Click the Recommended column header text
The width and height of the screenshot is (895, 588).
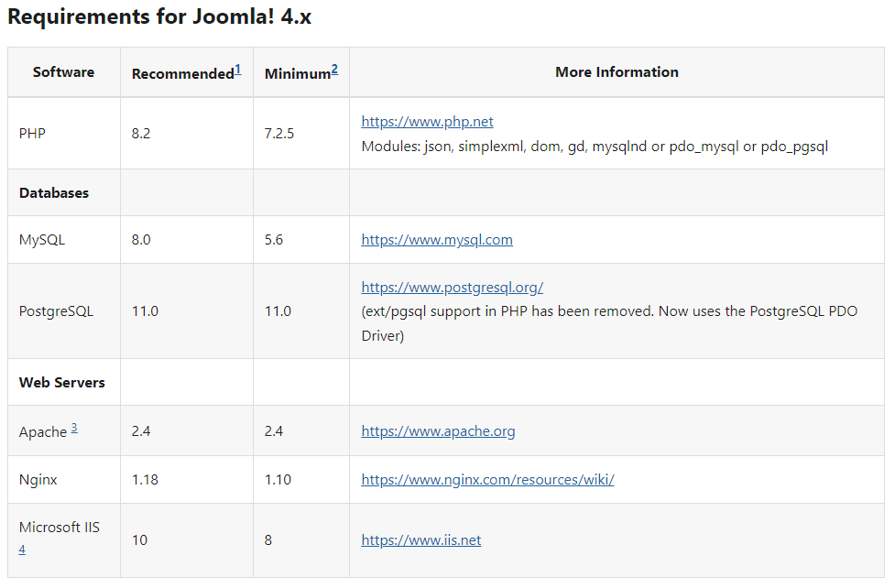pyautogui.click(x=182, y=73)
